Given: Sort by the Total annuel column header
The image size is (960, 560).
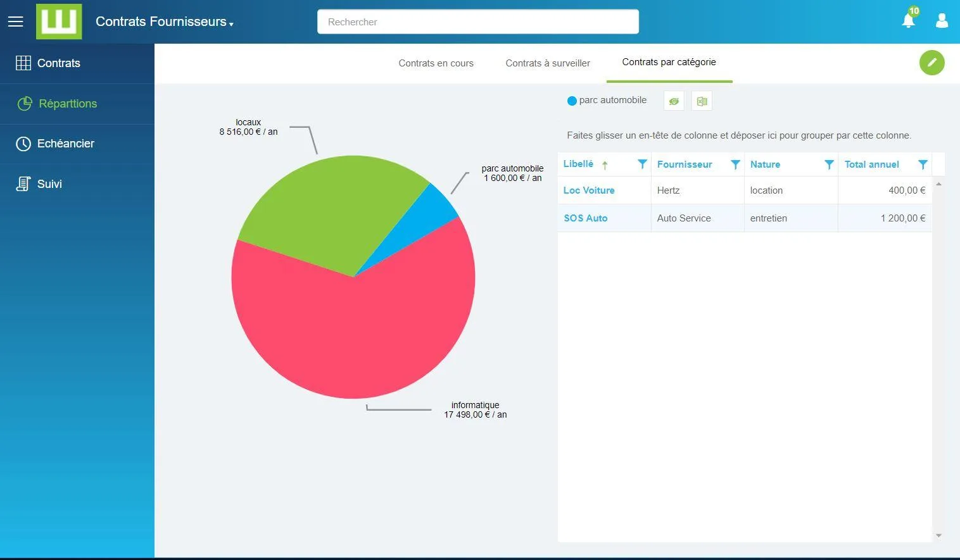Looking at the screenshot, I should (x=871, y=165).
